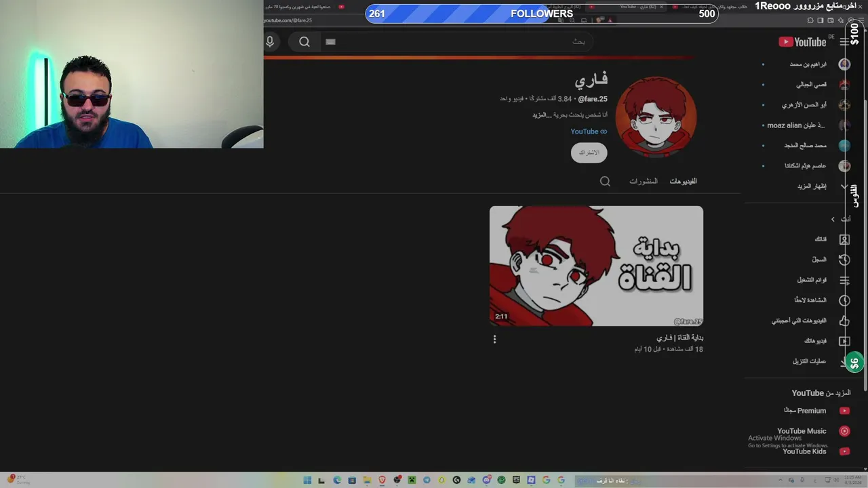Open Epic Games launcher from the taskbar
This screenshot has width=868, height=488.
point(516,481)
